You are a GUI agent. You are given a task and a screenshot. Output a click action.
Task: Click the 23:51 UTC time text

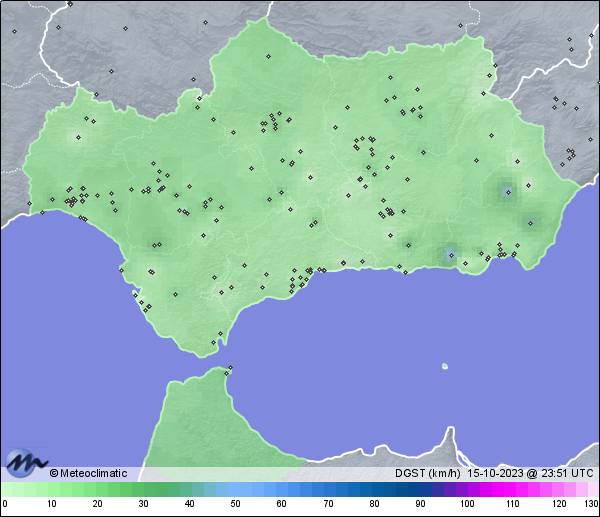tap(567, 473)
